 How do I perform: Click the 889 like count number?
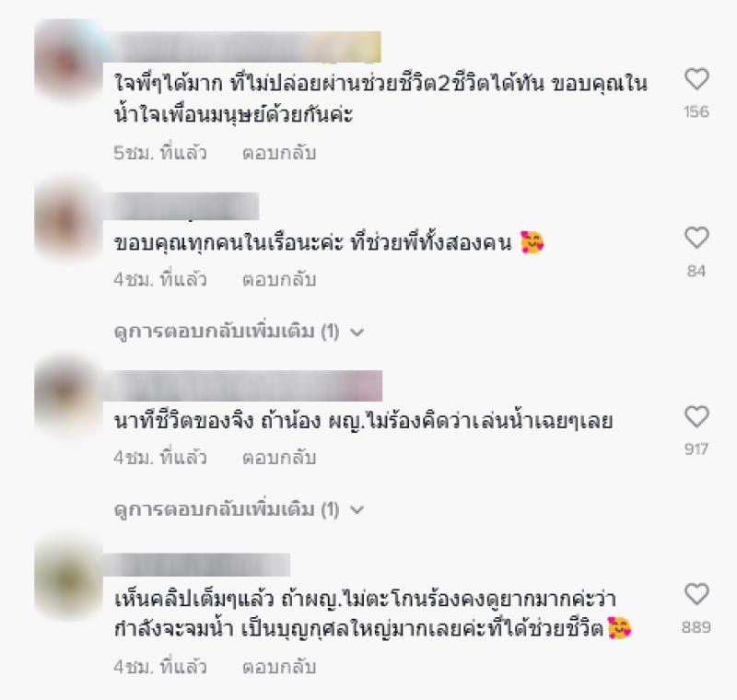[x=696, y=627]
